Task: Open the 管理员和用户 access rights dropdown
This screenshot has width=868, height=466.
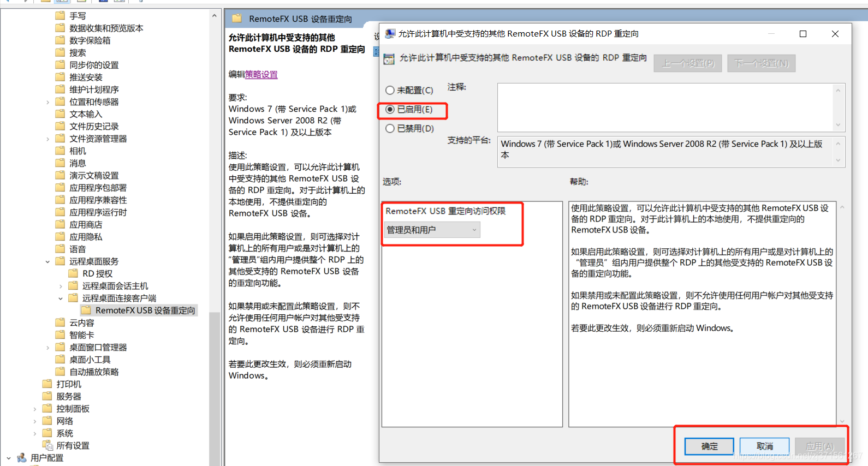Action: pyautogui.click(x=432, y=230)
